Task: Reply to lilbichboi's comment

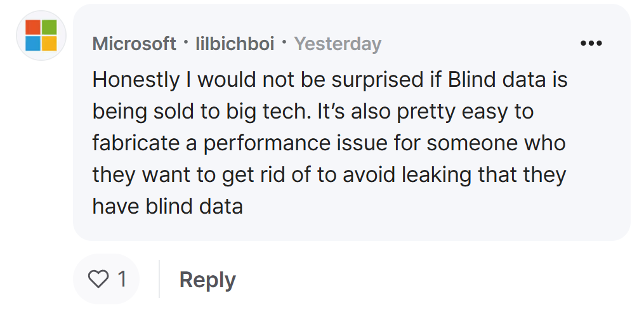Action: click(207, 280)
